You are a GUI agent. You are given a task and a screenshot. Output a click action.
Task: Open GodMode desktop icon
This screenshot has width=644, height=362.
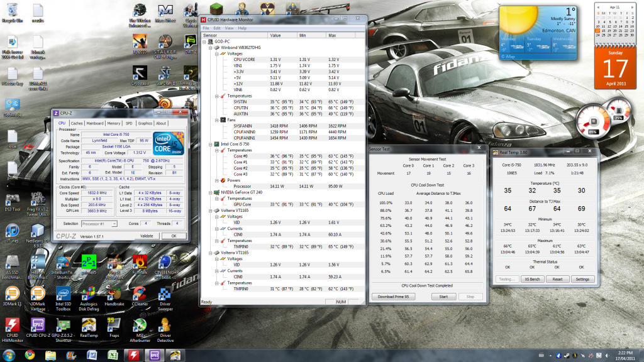point(13,107)
